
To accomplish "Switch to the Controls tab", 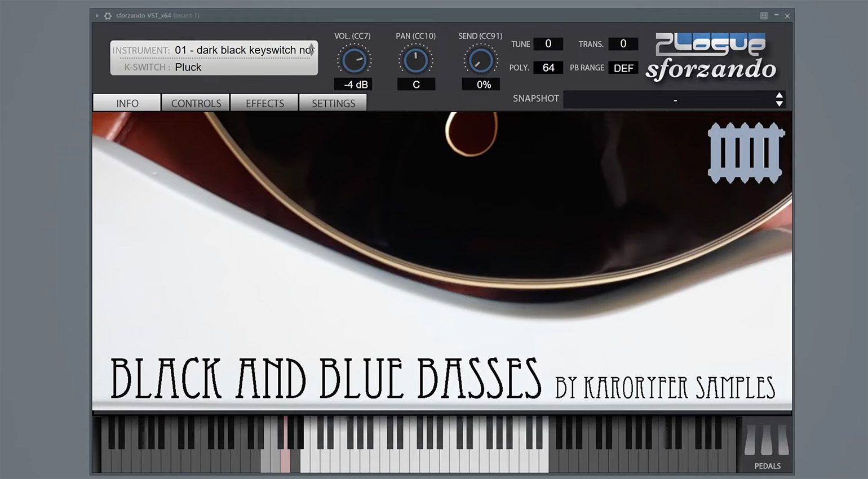I will [196, 103].
